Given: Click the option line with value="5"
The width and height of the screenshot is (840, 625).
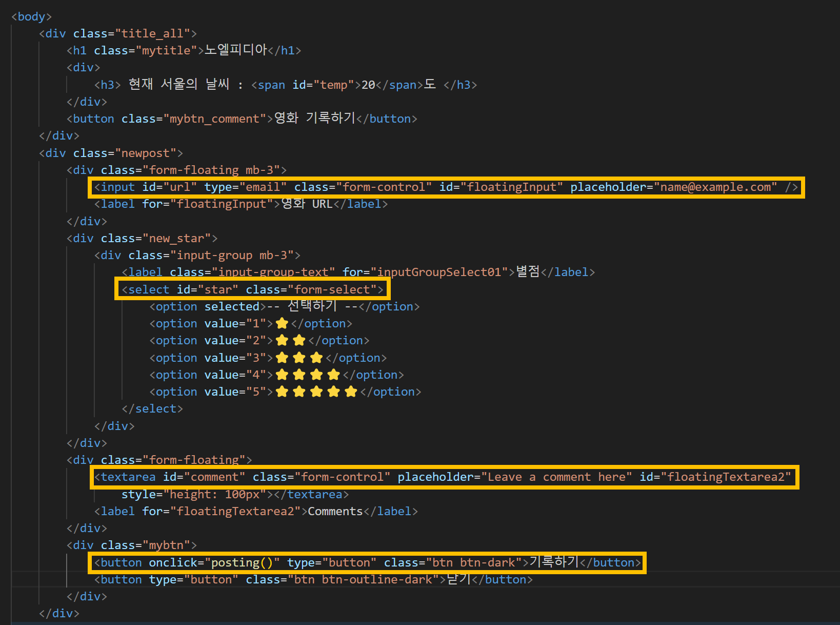Looking at the screenshot, I should point(286,392).
